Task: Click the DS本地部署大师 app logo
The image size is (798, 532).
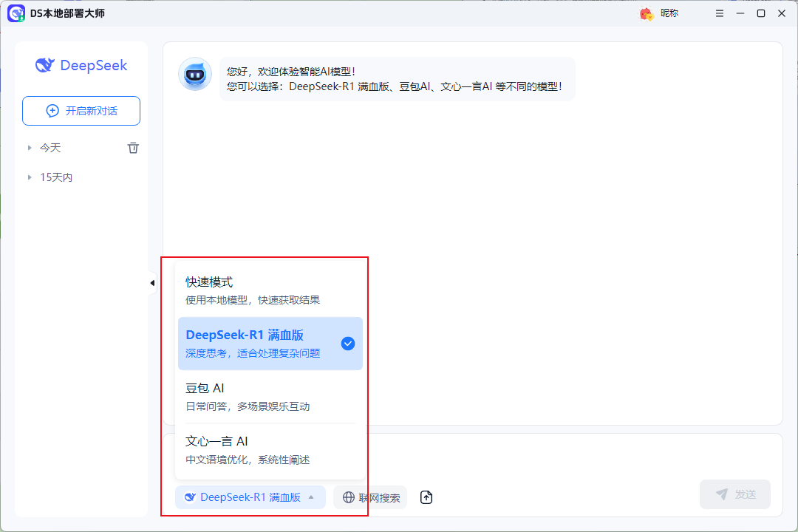Action: [x=16, y=13]
